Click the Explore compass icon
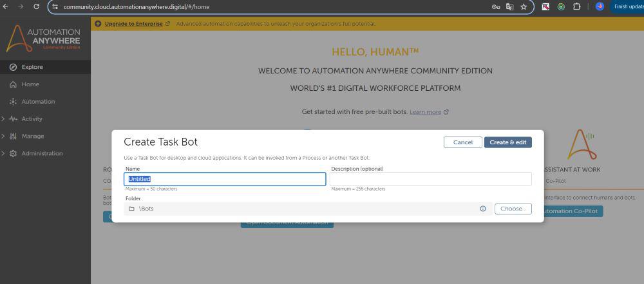Screen dimensions: 644x284 tap(13, 67)
